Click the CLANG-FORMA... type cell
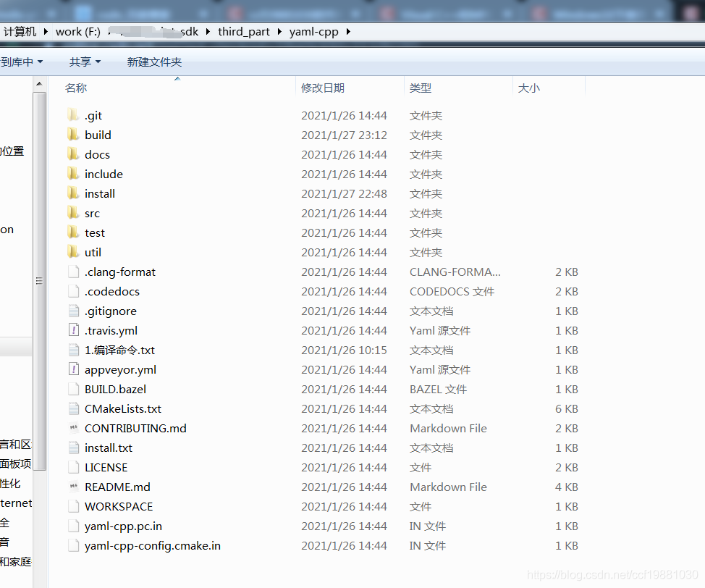 coord(455,272)
